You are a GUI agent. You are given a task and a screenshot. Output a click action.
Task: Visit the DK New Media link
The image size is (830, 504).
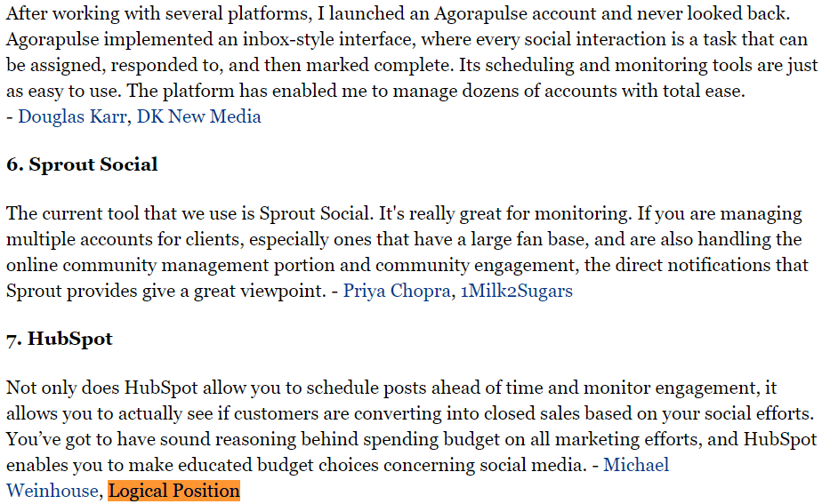pos(199,116)
